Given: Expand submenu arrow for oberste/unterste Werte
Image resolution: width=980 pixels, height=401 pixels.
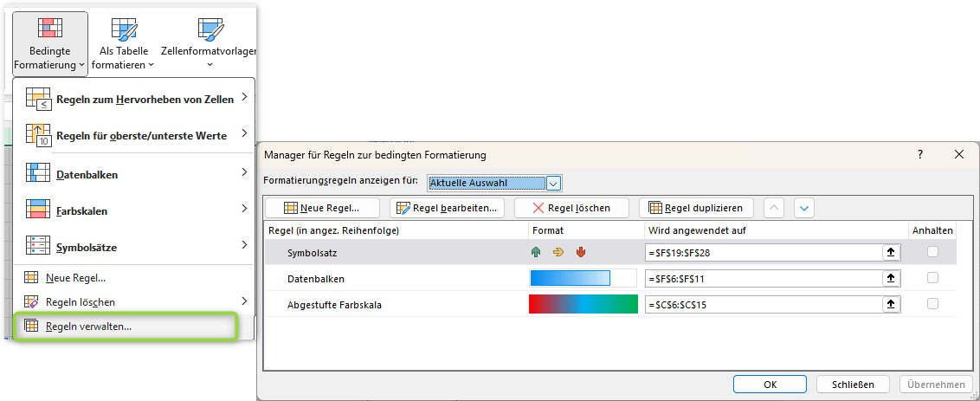Looking at the screenshot, I should pos(244,133).
